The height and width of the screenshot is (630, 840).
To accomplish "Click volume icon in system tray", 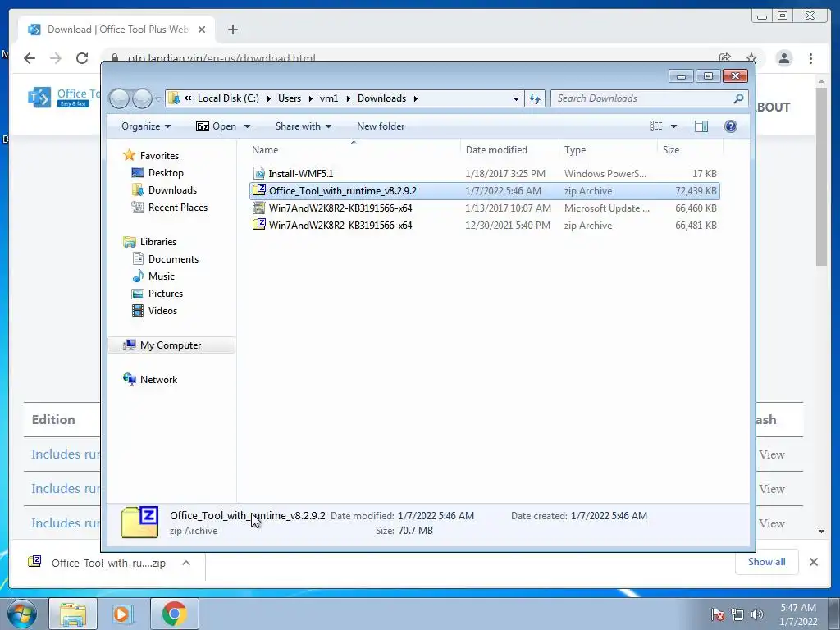I will (x=757, y=614).
